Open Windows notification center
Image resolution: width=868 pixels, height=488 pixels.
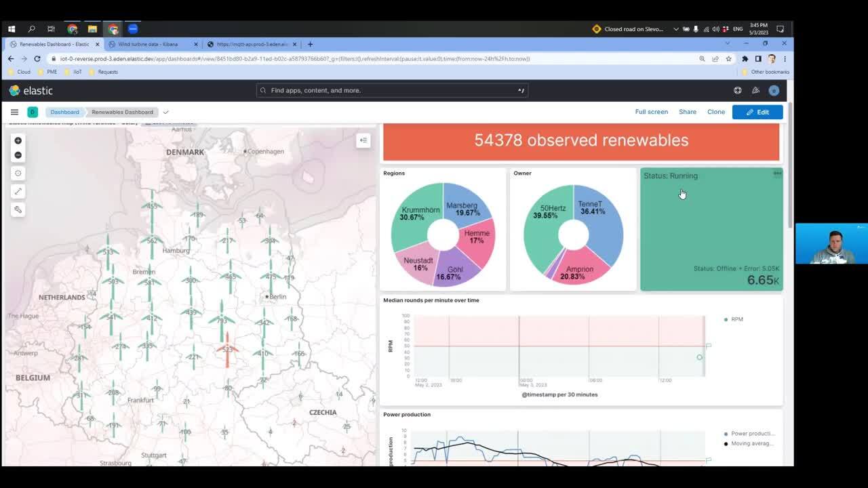[x=781, y=29]
